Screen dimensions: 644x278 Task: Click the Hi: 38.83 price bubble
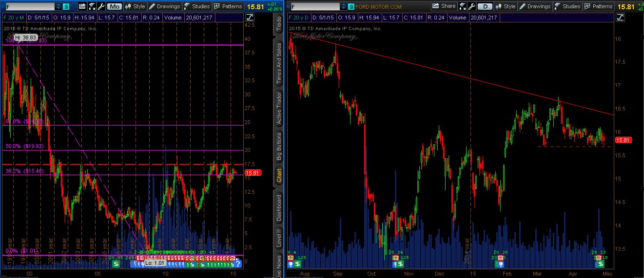pos(25,37)
